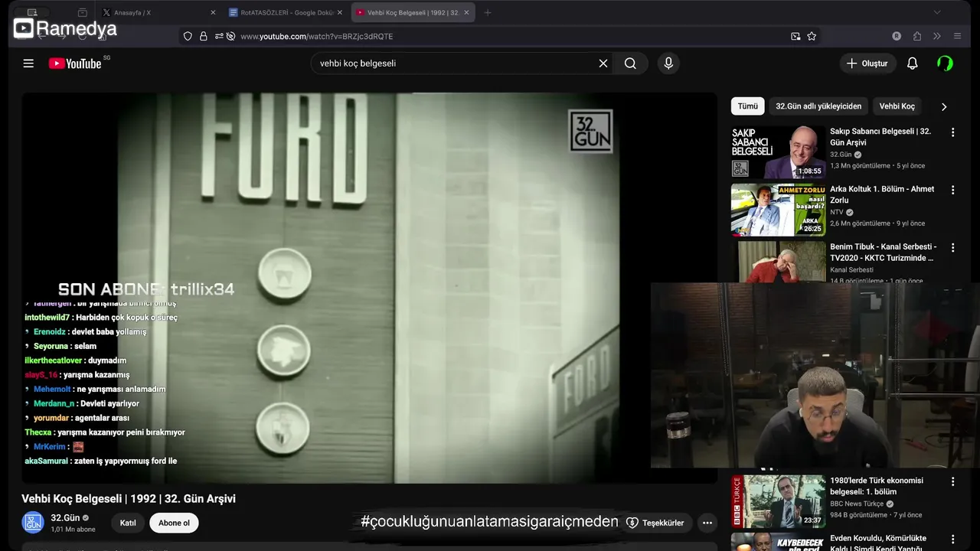Click the Teşekkürler thanks button

(x=655, y=523)
